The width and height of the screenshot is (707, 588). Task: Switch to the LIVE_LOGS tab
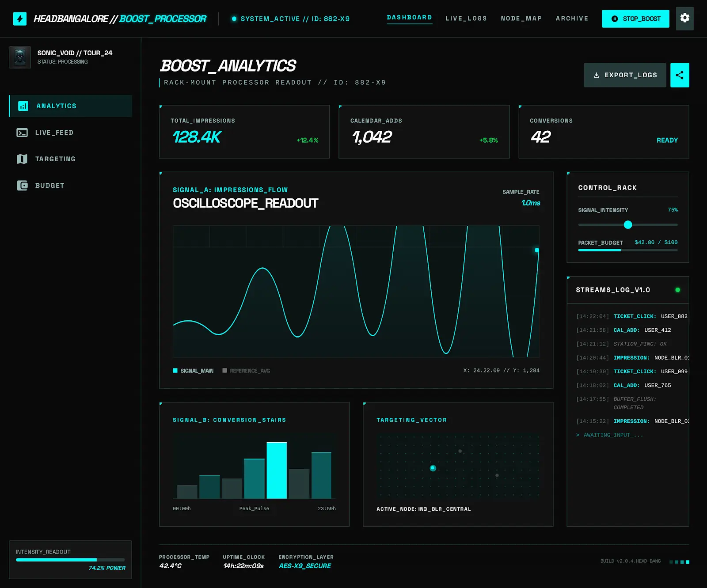(x=466, y=19)
